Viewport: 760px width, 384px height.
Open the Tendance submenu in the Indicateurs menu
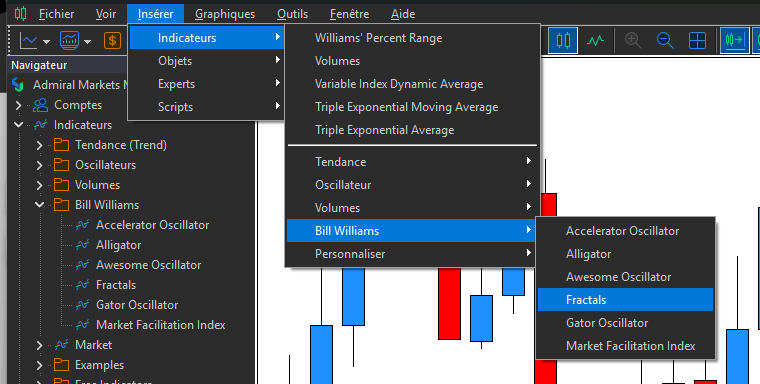pos(412,161)
